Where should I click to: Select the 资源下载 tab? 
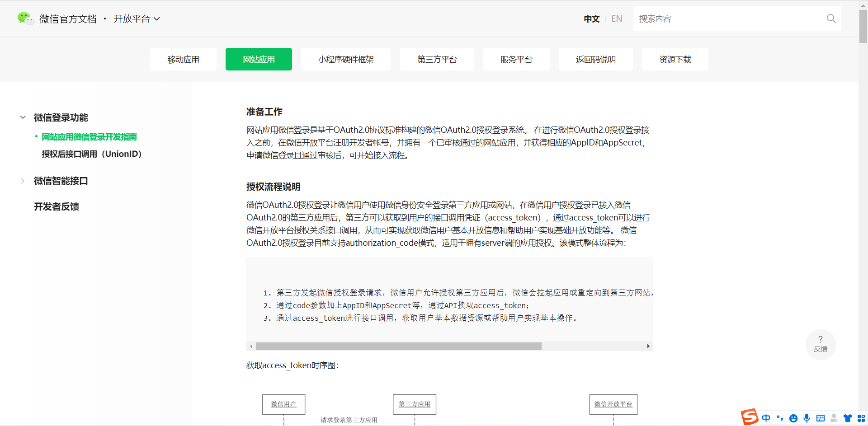[x=675, y=59]
